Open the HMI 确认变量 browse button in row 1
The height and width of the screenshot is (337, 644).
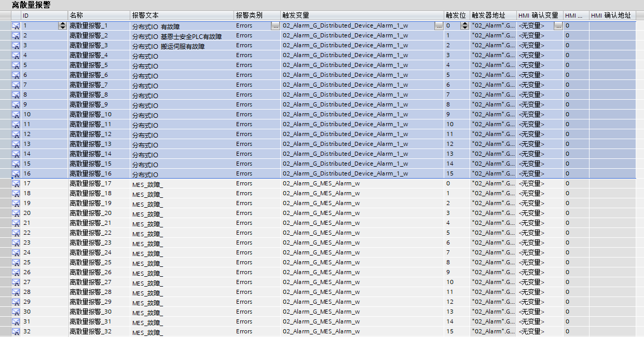click(558, 25)
